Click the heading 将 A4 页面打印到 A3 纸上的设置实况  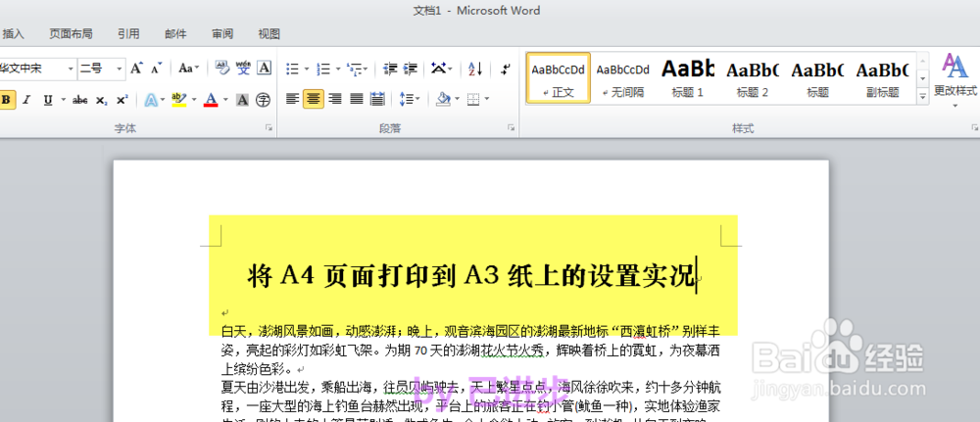tap(471, 276)
